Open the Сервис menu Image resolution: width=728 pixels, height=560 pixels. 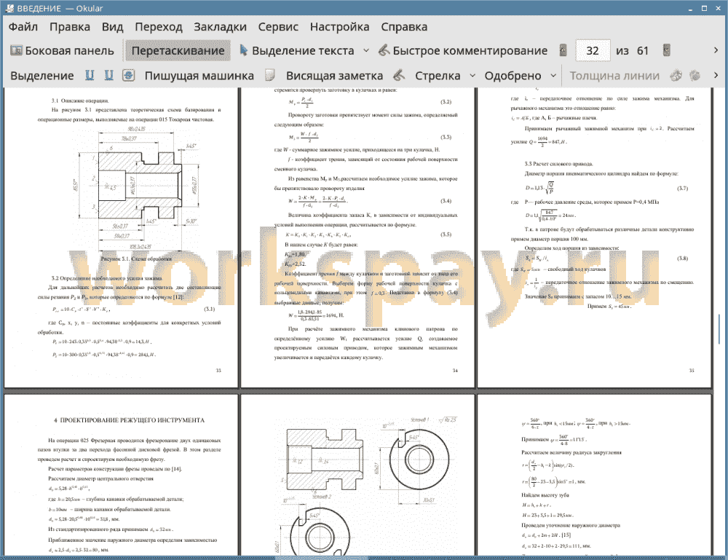[278, 27]
